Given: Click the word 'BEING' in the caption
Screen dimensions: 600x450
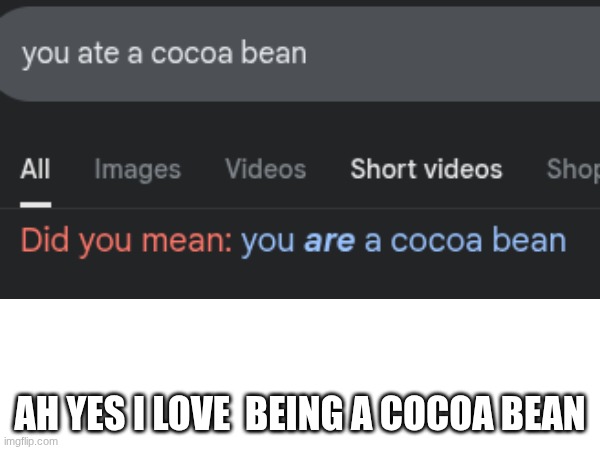Looking at the screenshot, I should [x=294, y=414].
